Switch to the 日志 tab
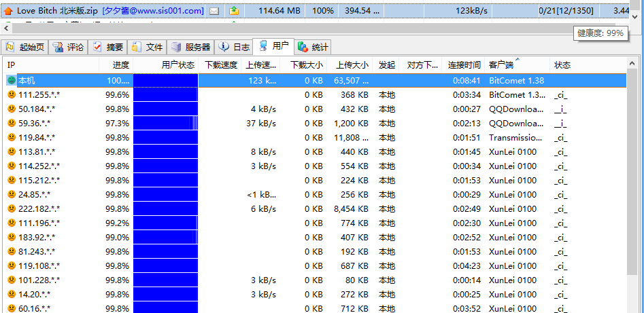 click(234, 47)
